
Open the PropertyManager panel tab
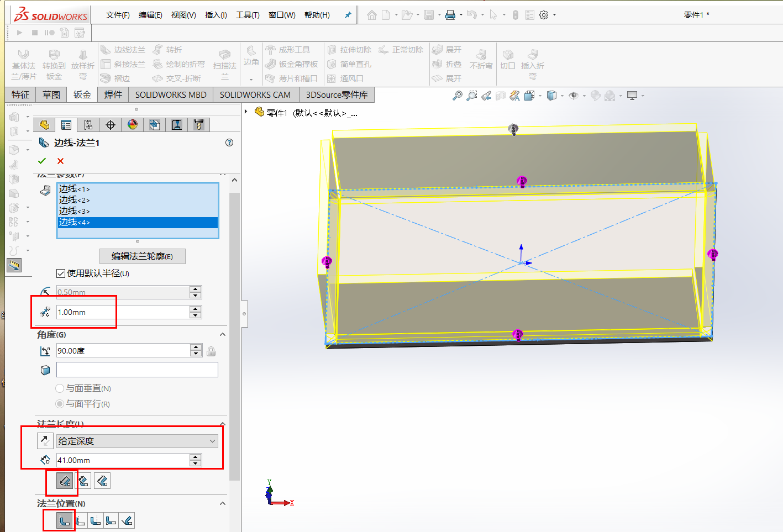[x=66, y=125]
